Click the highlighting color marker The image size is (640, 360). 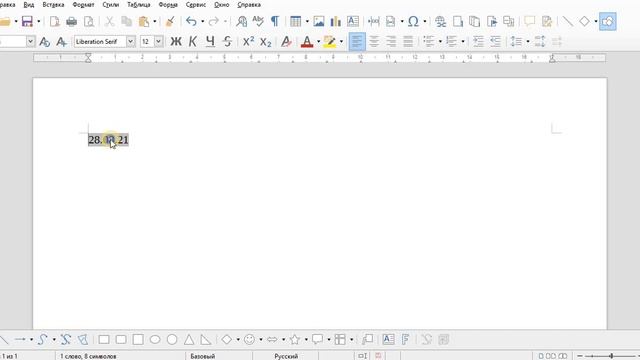click(x=329, y=41)
